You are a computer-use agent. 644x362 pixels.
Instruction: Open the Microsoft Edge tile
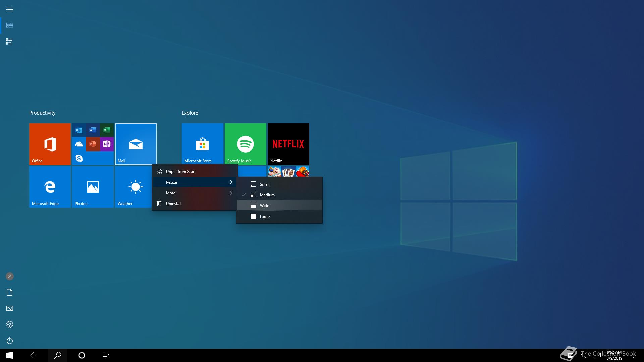click(x=50, y=187)
